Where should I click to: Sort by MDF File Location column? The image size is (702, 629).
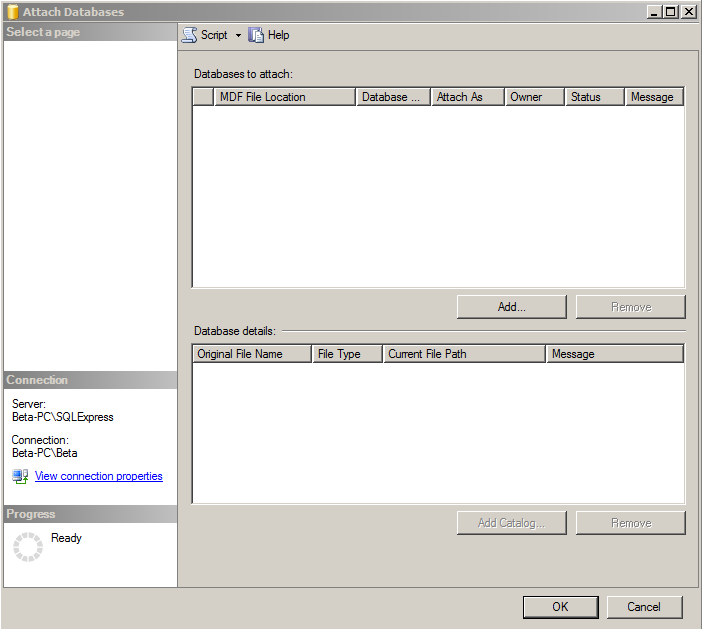pos(285,97)
